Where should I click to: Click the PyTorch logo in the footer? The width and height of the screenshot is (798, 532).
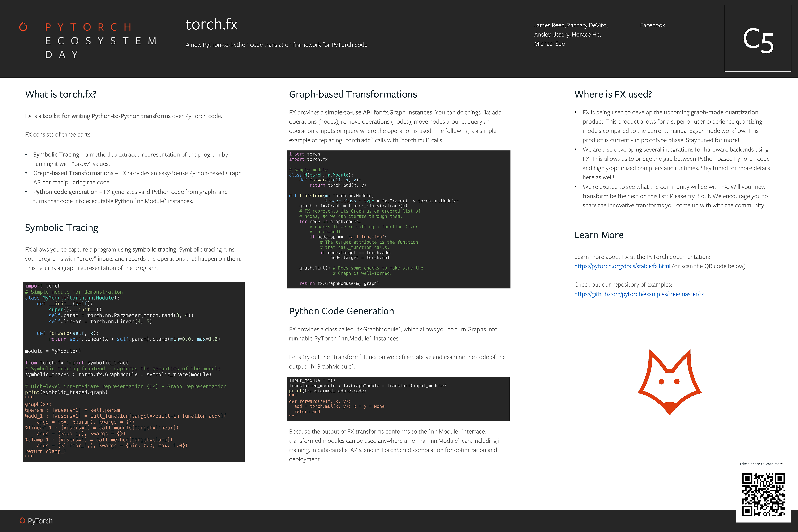coord(36,520)
